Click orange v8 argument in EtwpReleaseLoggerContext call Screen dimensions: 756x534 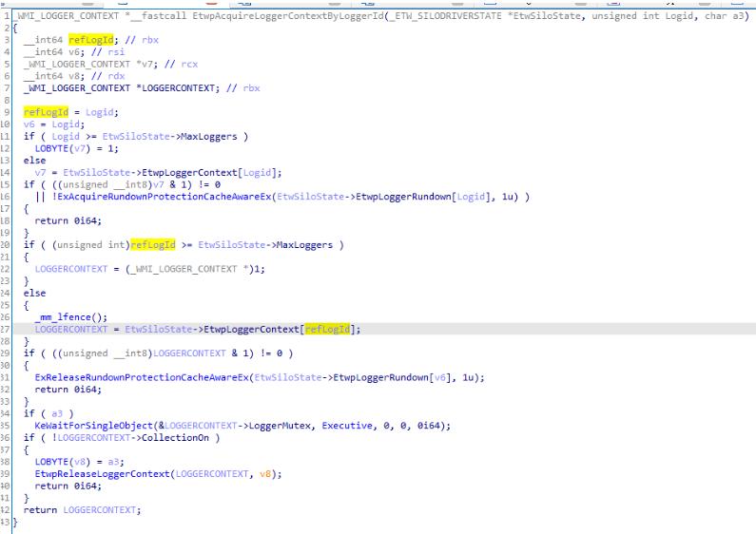265,473
